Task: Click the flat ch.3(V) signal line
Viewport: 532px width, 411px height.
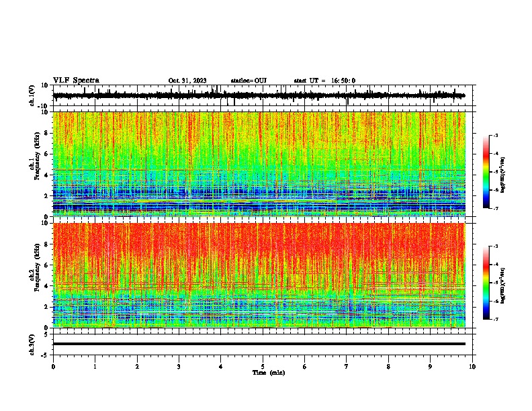Action: [259, 344]
